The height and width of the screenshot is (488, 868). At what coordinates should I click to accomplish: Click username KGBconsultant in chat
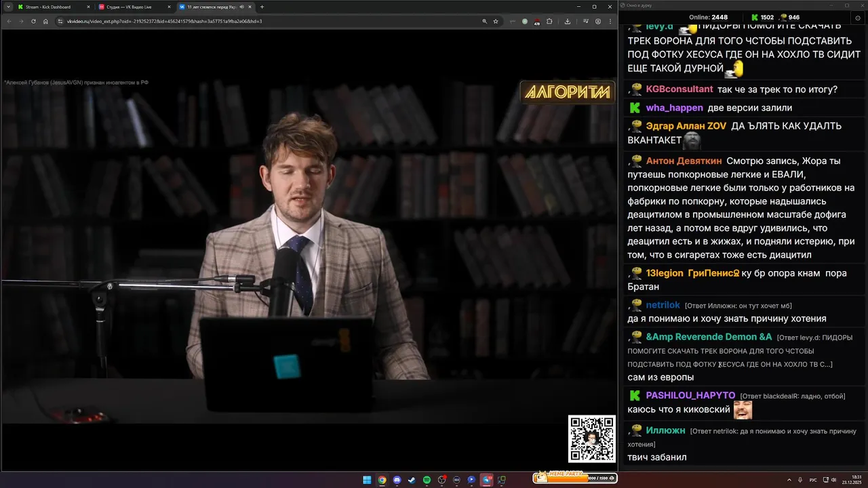(679, 89)
